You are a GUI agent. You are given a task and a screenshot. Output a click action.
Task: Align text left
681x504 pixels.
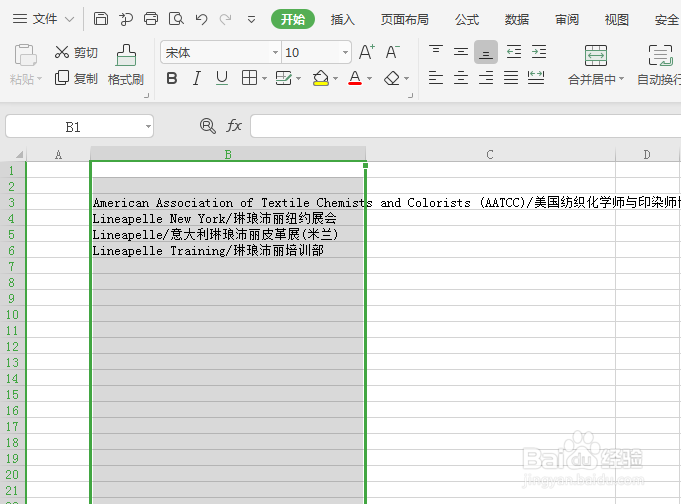coord(436,78)
